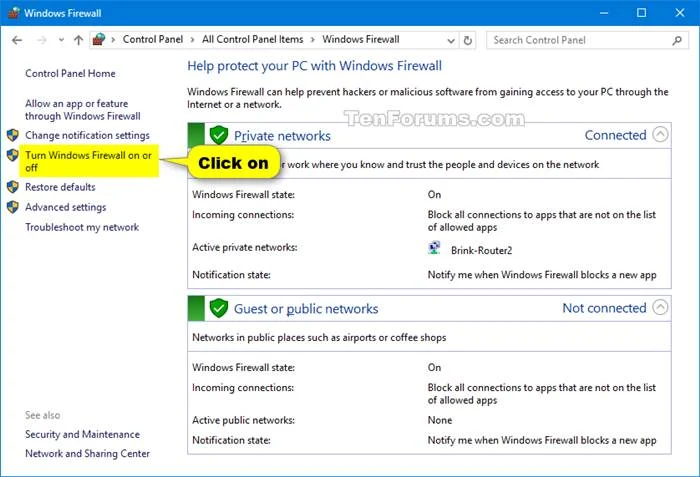The height and width of the screenshot is (477, 700).
Task: Open Change notification settings
Action: click(x=87, y=135)
